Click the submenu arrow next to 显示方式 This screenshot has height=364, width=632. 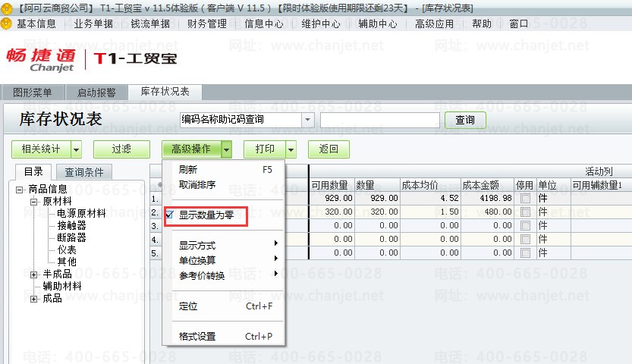[275, 243]
